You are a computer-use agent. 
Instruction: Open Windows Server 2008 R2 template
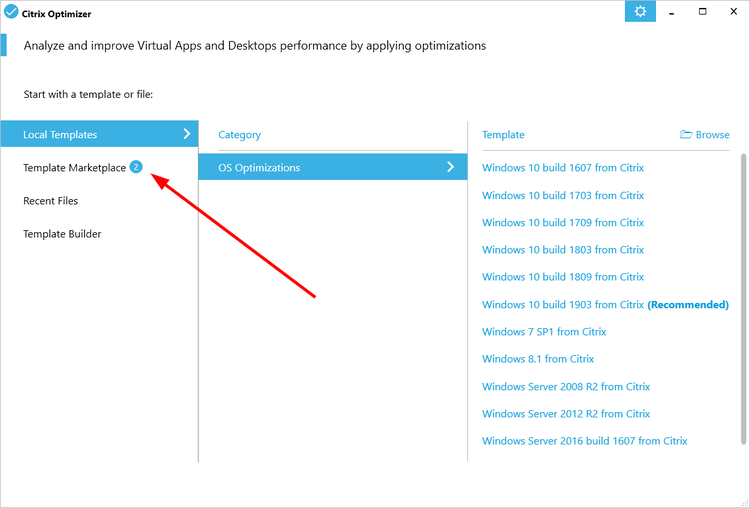(x=566, y=387)
